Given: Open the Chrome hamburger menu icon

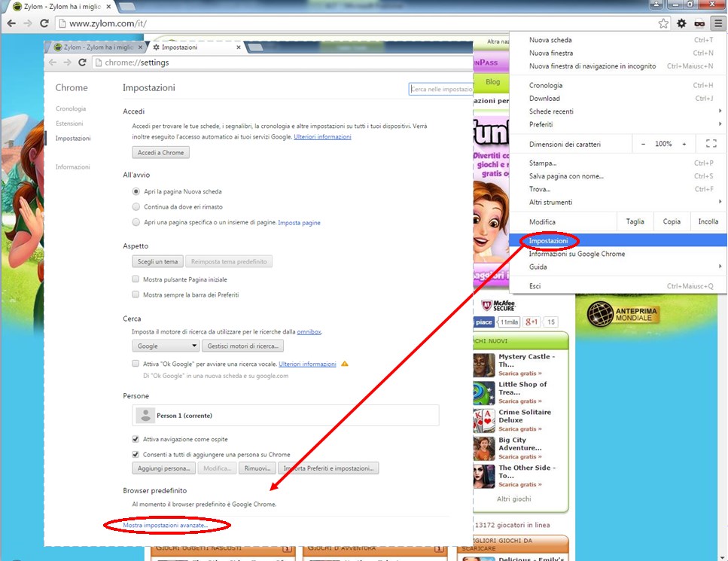Looking at the screenshot, I should pos(717,23).
